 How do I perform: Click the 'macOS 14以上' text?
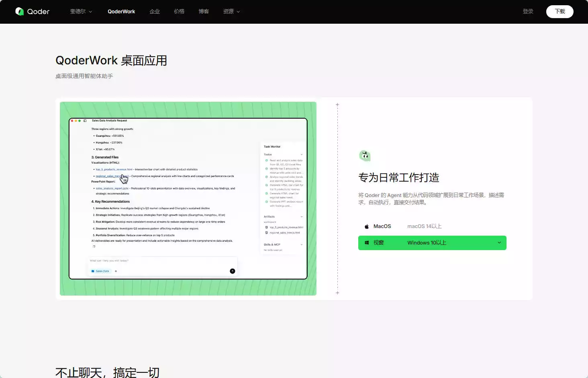pyautogui.click(x=424, y=226)
